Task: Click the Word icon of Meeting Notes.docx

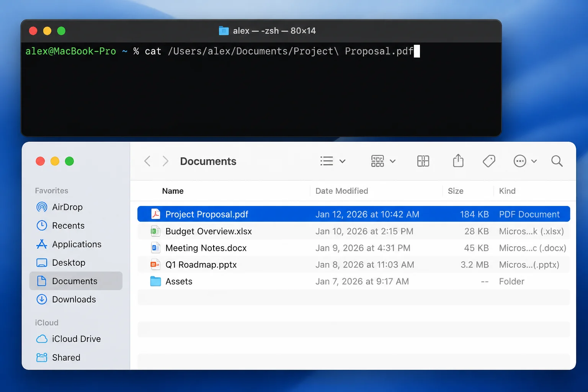Action: [x=155, y=248]
